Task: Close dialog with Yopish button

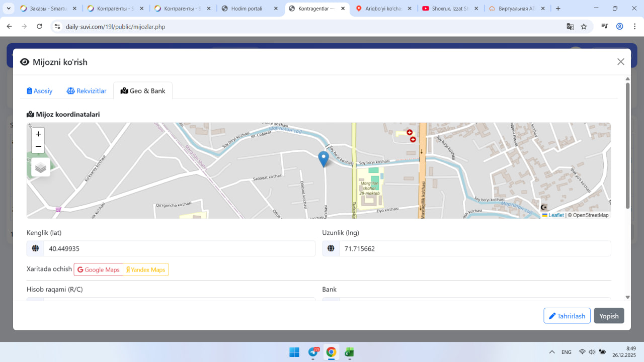Action: (x=609, y=316)
